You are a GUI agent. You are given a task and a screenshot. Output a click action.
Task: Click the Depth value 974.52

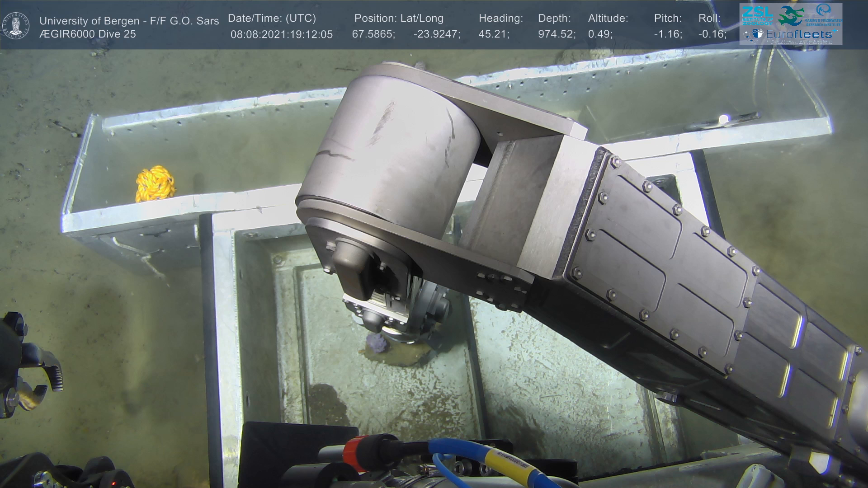point(556,34)
